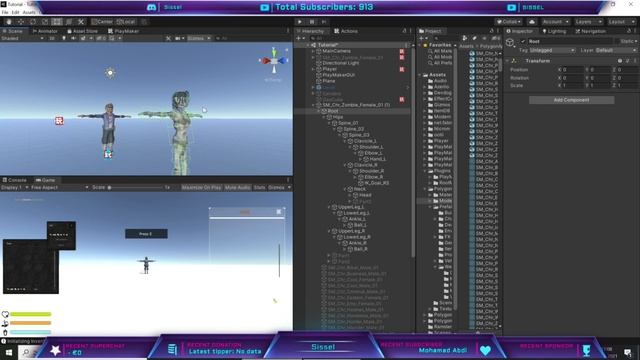
Task: Collapse the Hips node in Hierarchy
Action: (x=324, y=117)
